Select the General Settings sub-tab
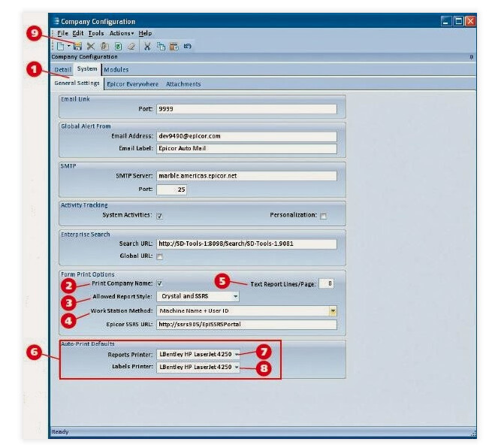This screenshot has width=498, height=448. [x=77, y=83]
